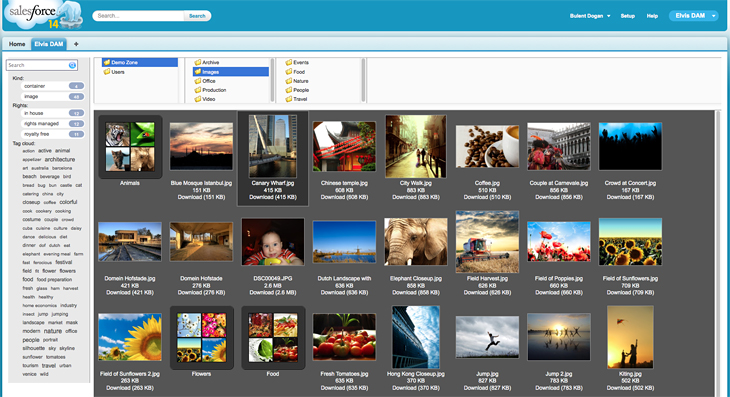The image size is (730, 397).
Task: Click the sidebar search magnifier icon
Action: [x=72, y=65]
